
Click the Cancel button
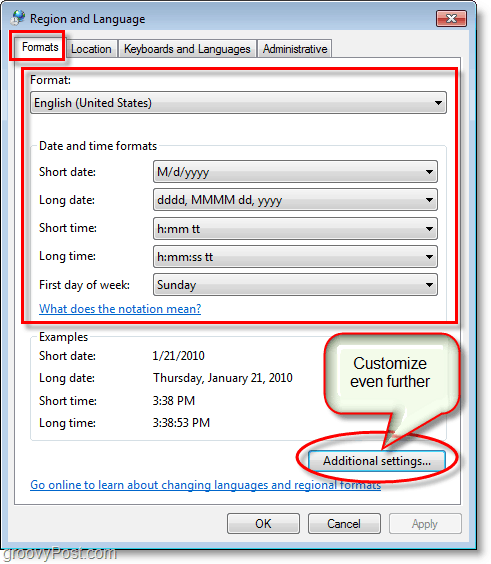(x=344, y=524)
